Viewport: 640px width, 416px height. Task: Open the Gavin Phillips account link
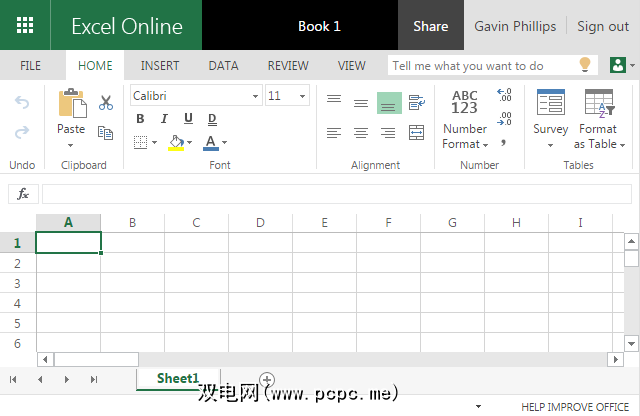pyautogui.click(x=515, y=27)
